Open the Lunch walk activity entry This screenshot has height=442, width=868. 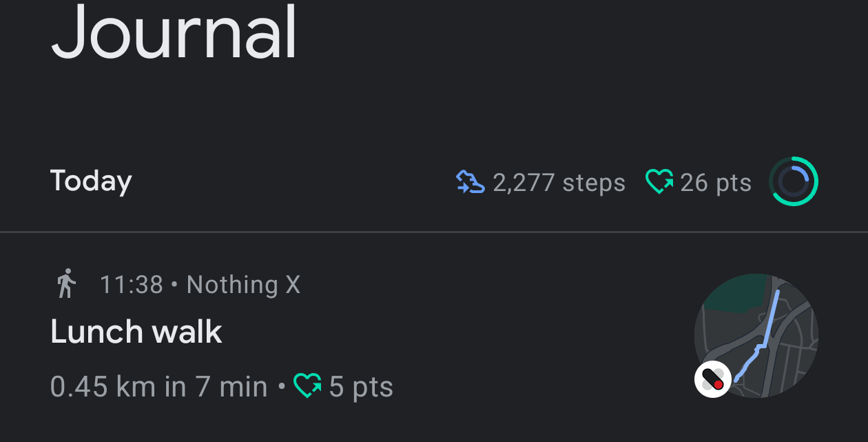[x=136, y=332]
